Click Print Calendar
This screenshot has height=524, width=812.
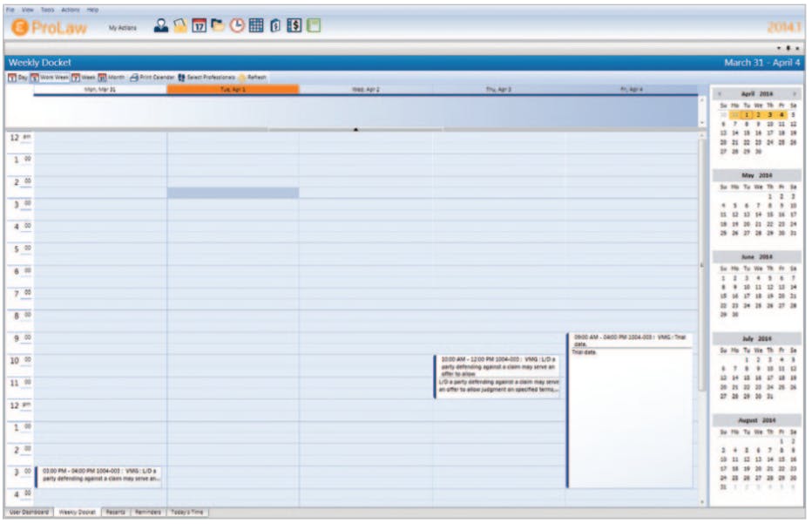(x=152, y=78)
